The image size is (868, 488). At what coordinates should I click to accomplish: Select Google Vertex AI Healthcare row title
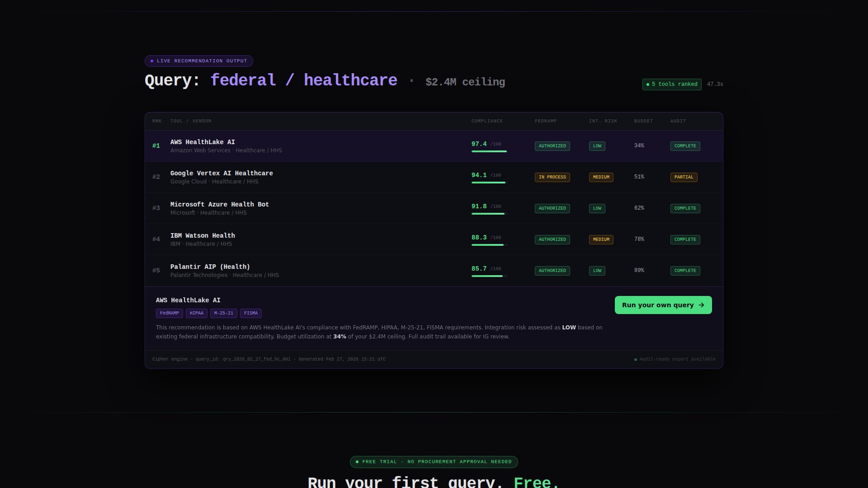click(x=222, y=173)
